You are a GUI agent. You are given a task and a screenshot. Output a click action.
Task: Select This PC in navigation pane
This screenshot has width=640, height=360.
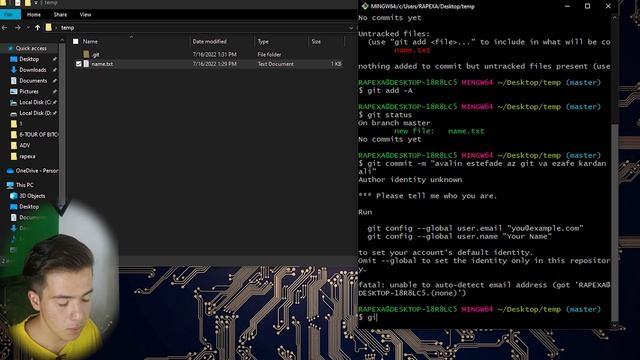[x=24, y=185]
